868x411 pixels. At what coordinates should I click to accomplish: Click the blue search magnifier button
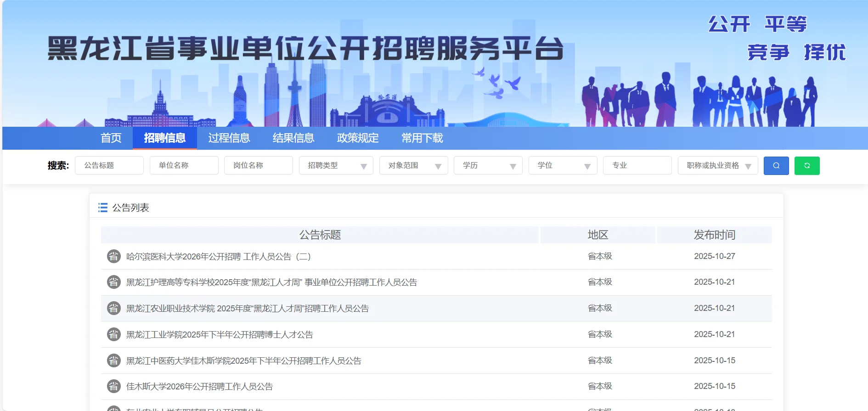(776, 166)
